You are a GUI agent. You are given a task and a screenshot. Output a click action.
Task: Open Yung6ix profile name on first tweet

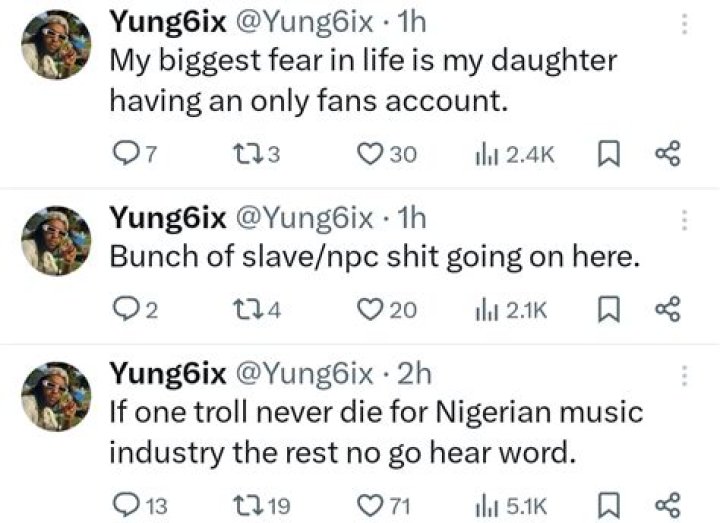tap(167, 21)
